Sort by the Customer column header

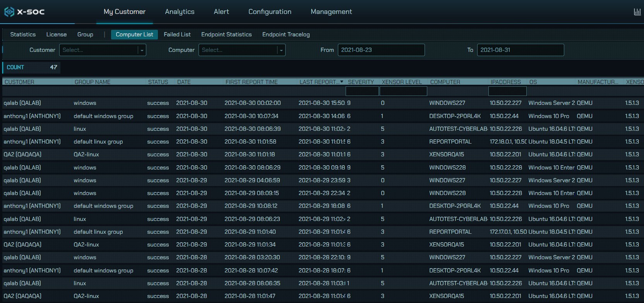(x=19, y=82)
